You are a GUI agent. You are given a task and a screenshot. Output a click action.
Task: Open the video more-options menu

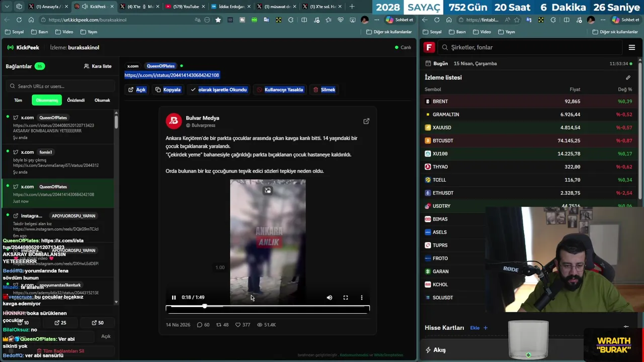362,297
